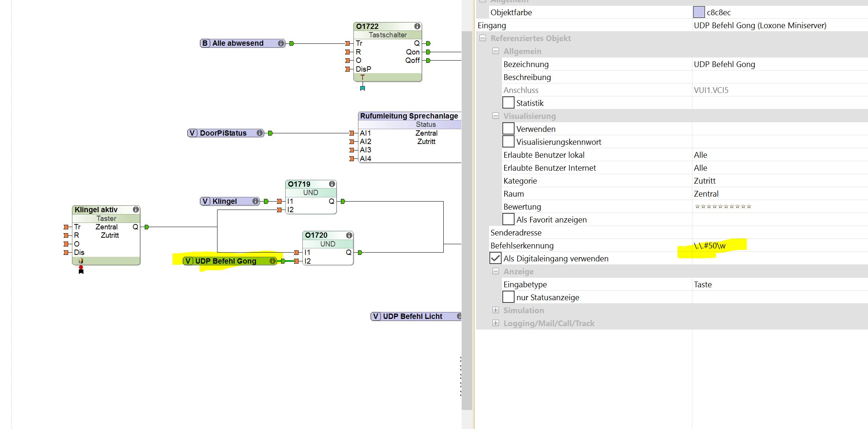
Task: Toggle Als Digitaleingang verwenden checkbox
Action: pyautogui.click(x=495, y=258)
